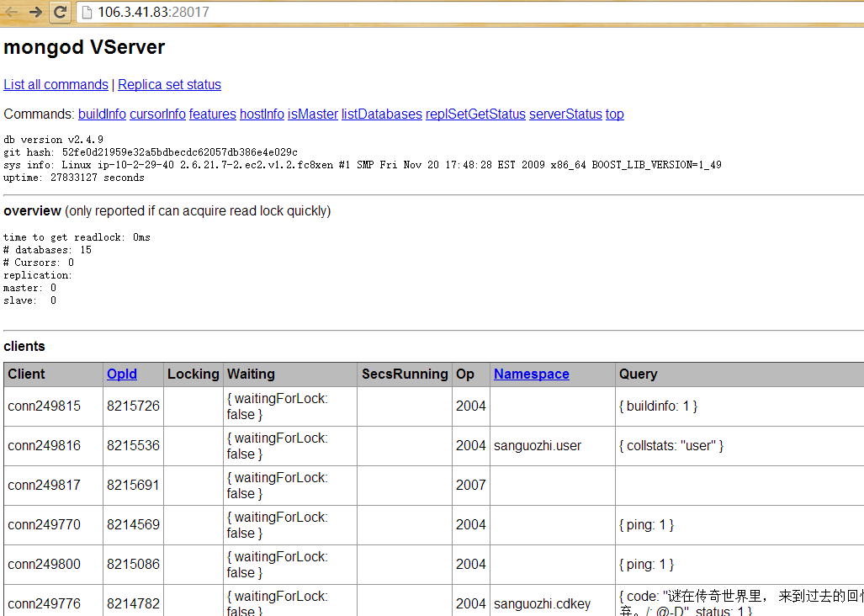Open the cursorInfo command link

[157, 114]
